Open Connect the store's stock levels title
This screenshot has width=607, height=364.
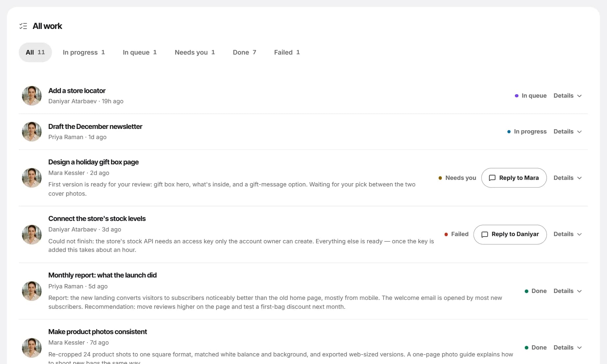click(x=97, y=219)
